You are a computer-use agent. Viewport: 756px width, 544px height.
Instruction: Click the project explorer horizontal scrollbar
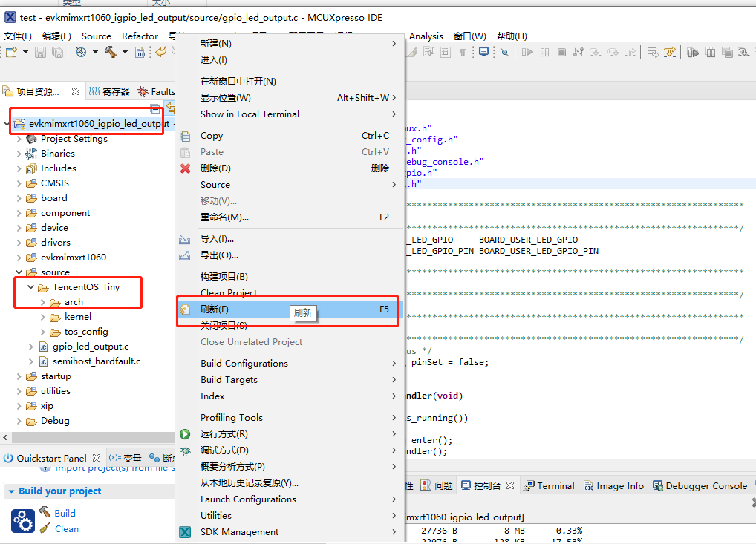(93, 438)
